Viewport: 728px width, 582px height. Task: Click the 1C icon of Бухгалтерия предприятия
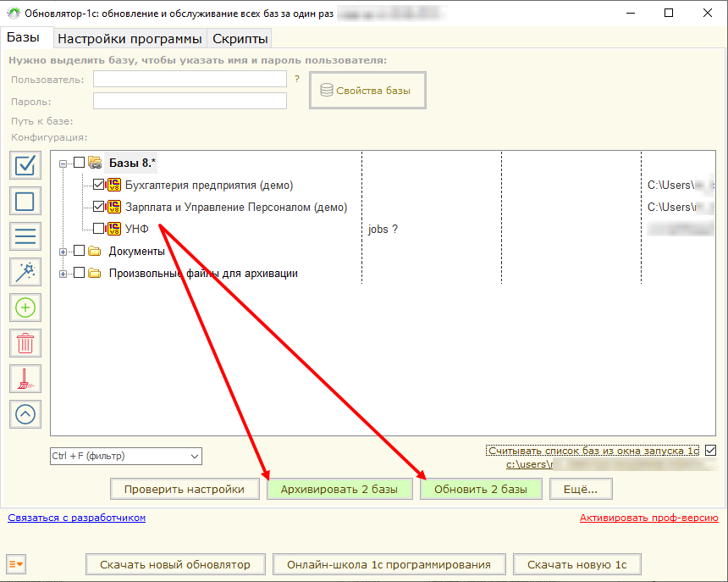coord(113,185)
